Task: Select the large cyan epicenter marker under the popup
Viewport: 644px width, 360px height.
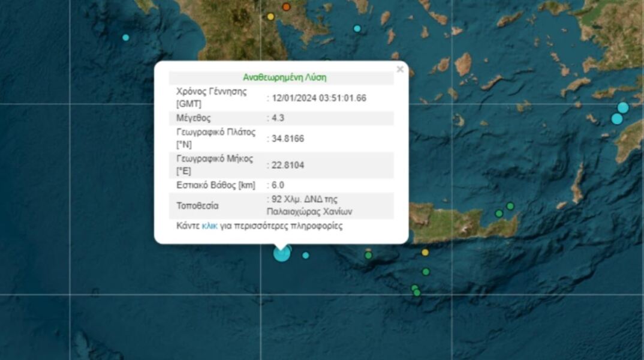Action: pos(282,253)
